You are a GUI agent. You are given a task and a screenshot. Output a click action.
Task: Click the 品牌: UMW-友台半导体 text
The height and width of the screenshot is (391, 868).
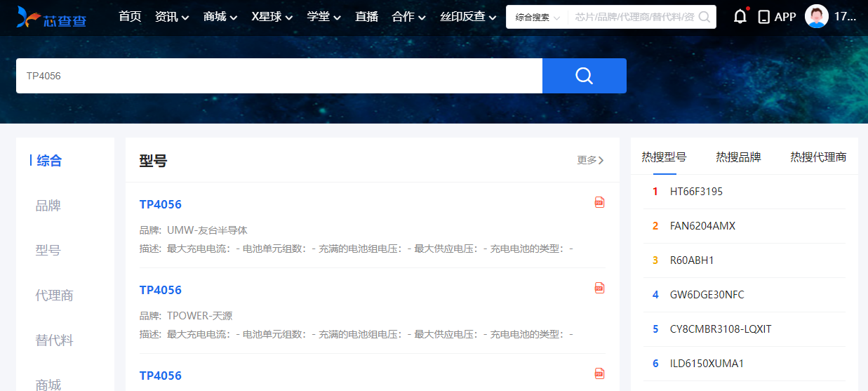pos(194,230)
